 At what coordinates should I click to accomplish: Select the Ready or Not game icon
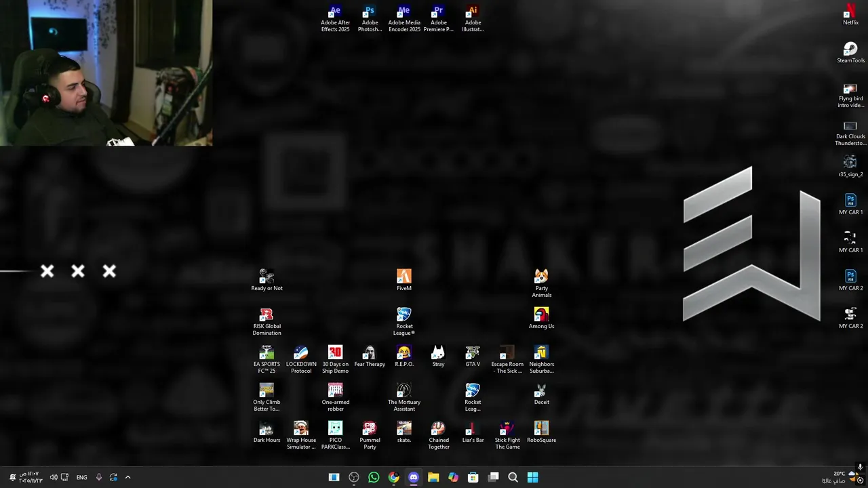click(267, 281)
